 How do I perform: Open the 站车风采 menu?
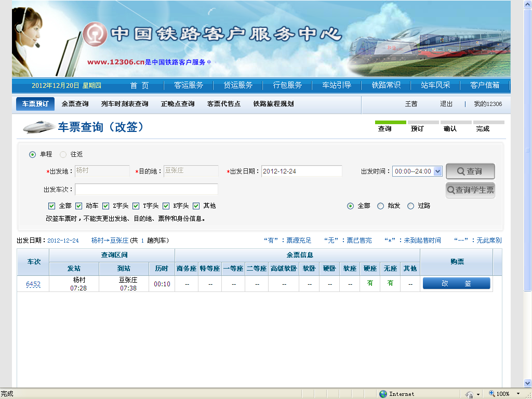pyautogui.click(x=435, y=86)
